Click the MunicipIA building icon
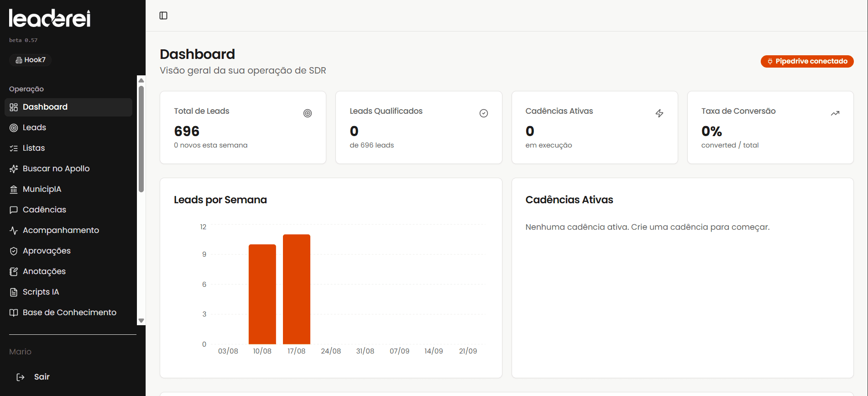 coord(14,189)
